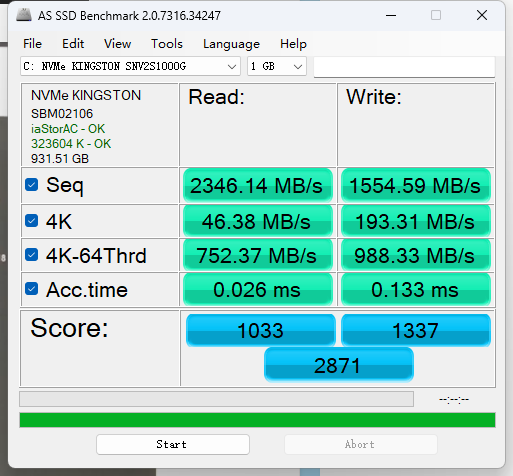Open the File menu
The width and height of the screenshot is (513, 476).
(32, 44)
